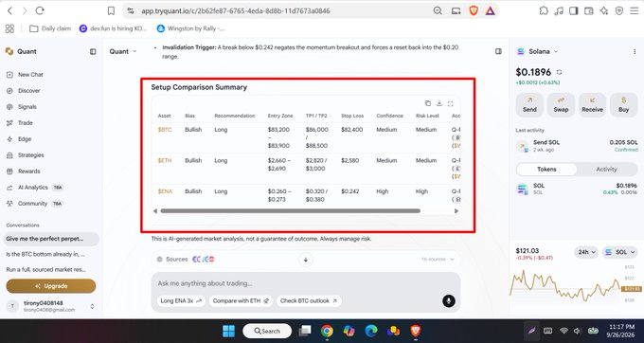Switch to the Activity tab
This screenshot has width=644, height=343.
[x=607, y=170]
